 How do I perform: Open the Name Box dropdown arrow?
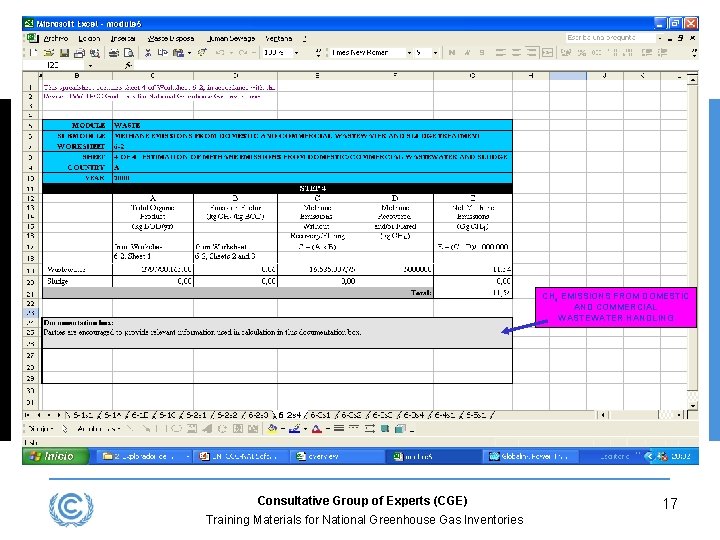tap(90, 65)
